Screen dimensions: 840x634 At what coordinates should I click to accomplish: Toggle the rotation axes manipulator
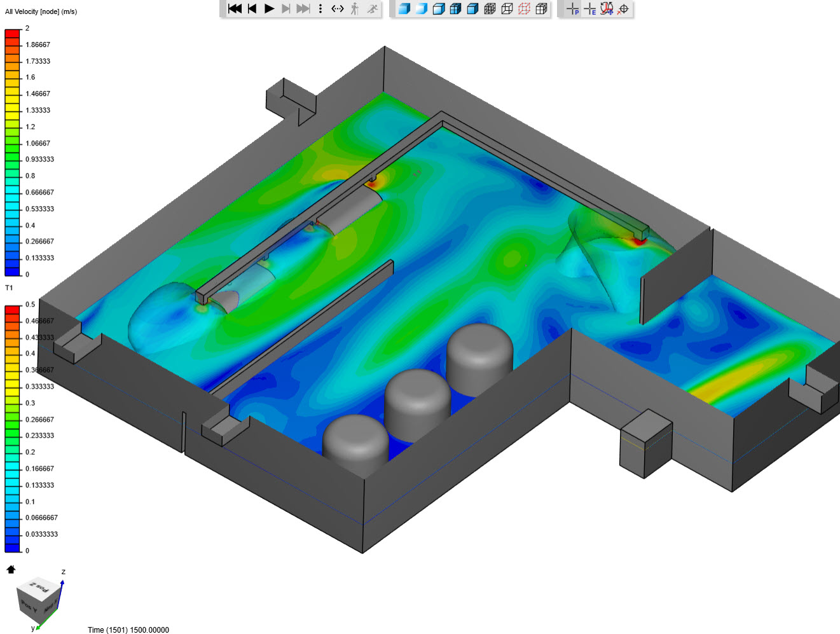[x=606, y=9]
